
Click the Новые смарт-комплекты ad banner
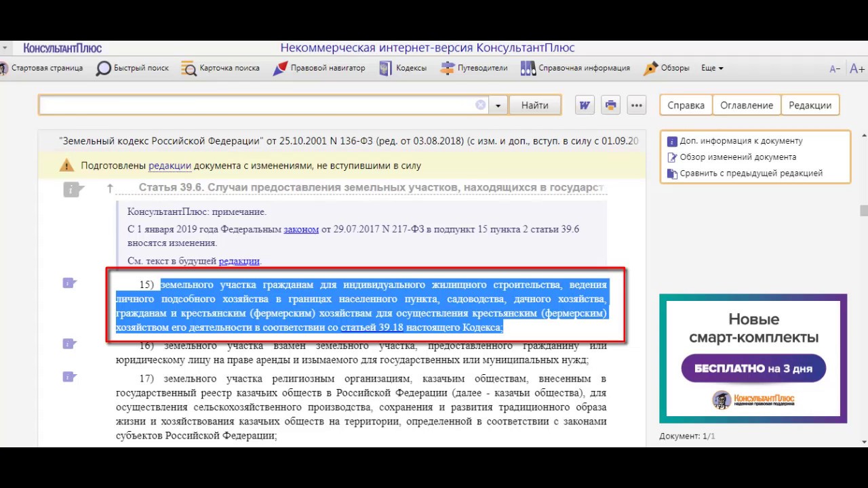point(753,358)
